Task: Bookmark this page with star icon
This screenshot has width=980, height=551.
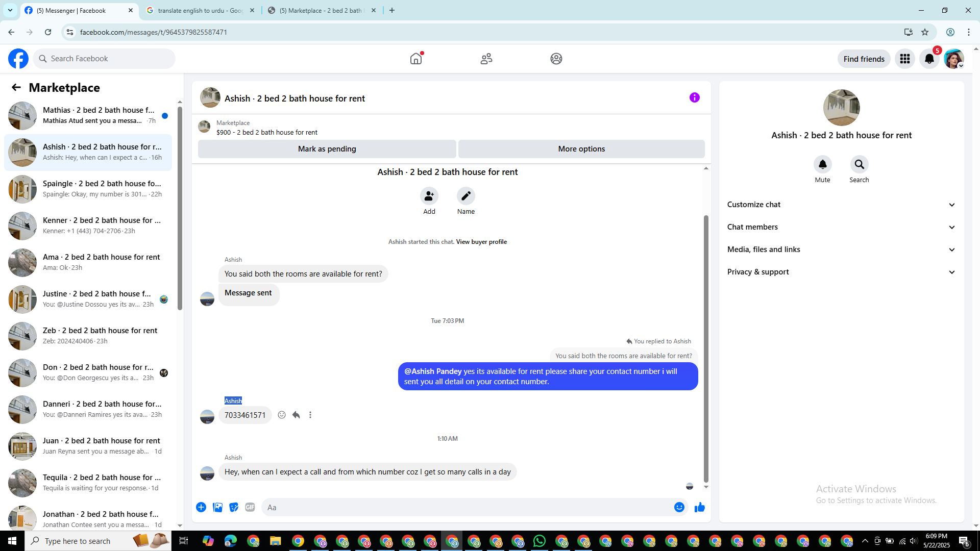Action: point(925,32)
